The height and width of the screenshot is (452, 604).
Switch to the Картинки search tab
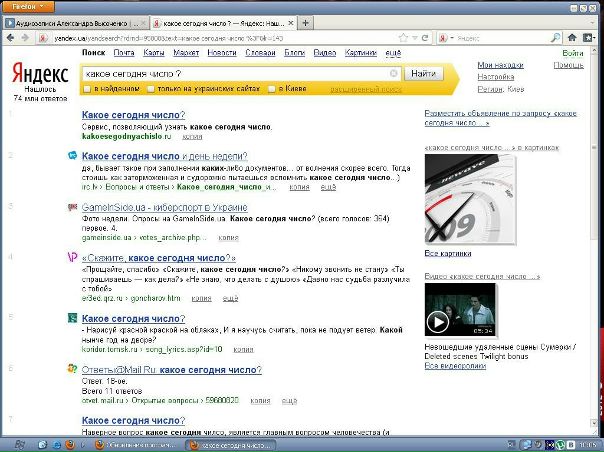point(361,53)
